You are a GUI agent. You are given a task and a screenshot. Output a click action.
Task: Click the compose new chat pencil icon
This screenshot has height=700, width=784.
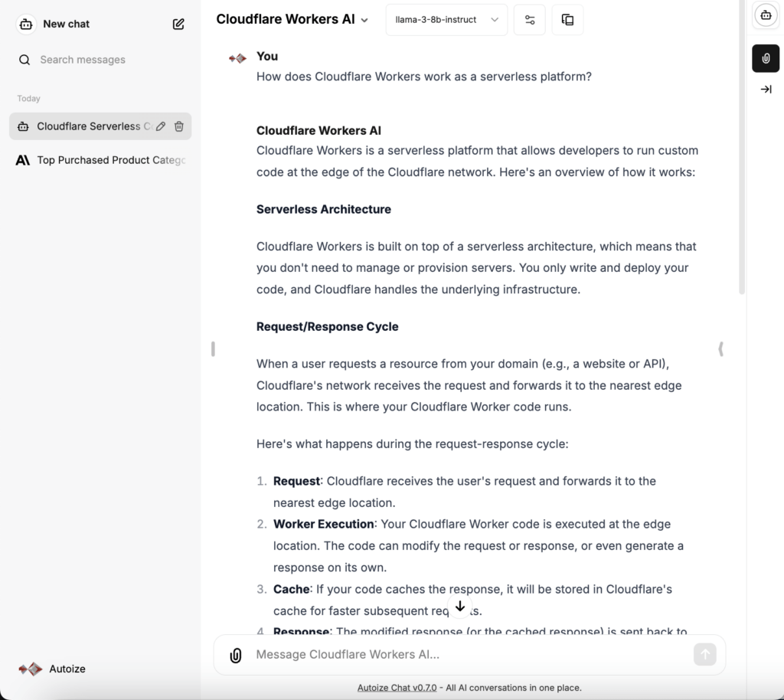[x=178, y=24]
